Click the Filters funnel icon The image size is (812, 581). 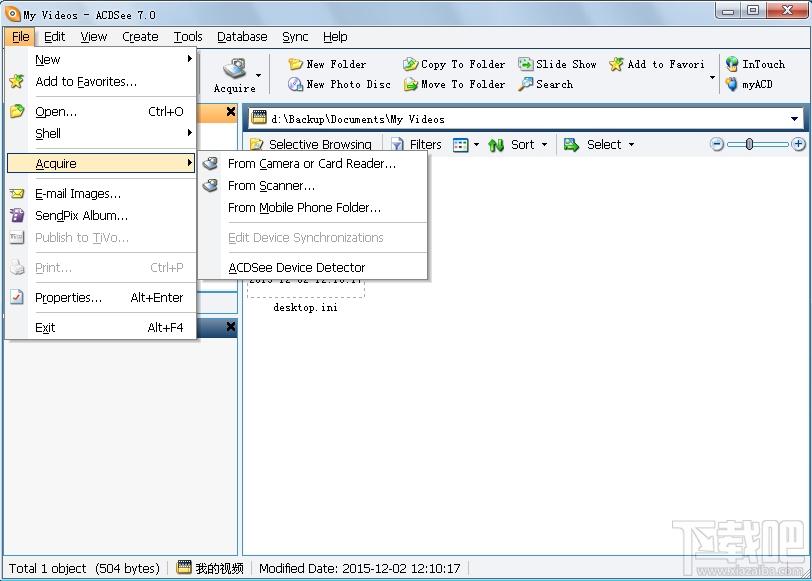(397, 144)
